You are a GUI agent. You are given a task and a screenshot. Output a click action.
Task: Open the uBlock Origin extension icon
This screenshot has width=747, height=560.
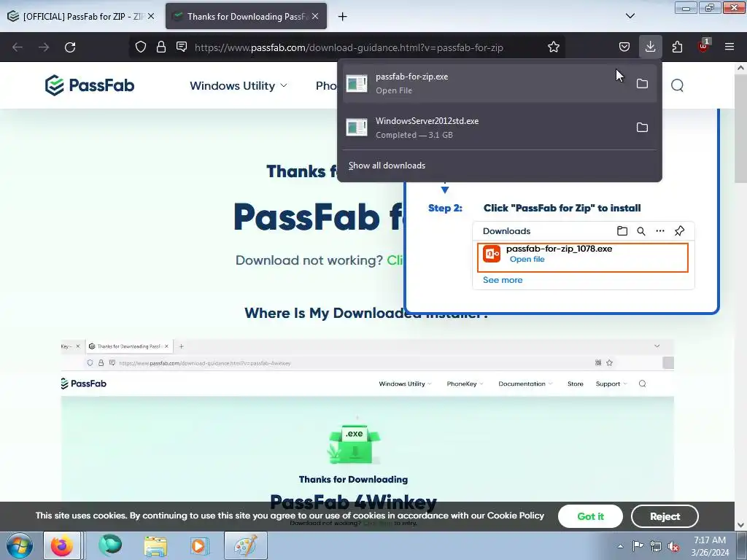pyautogui.click(x=703, y=46)
